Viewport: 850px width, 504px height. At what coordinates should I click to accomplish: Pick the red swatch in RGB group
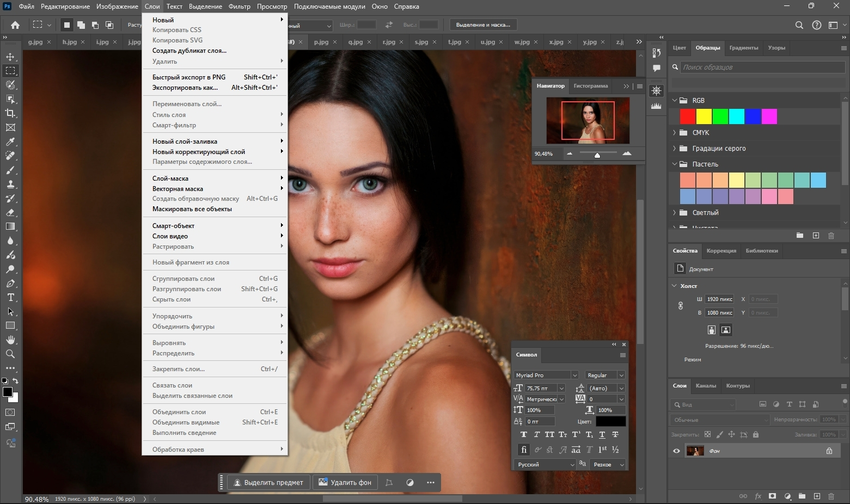pos(687,116)
